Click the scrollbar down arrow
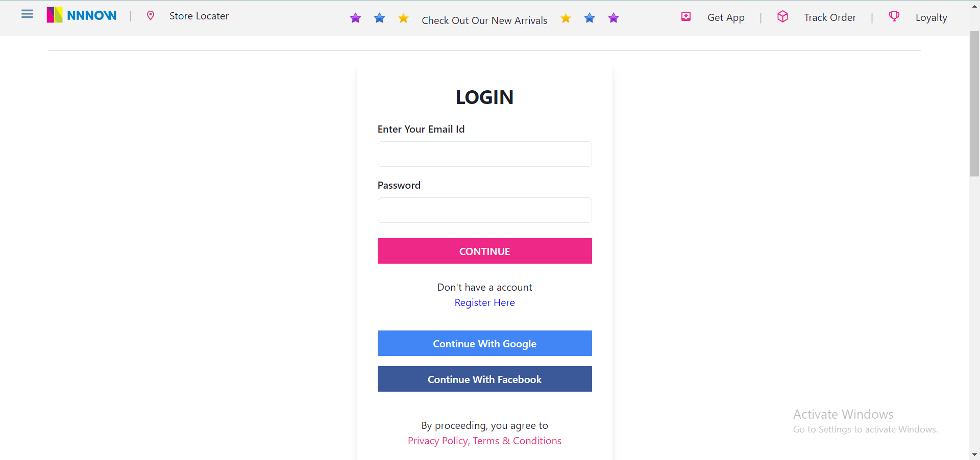Screen dimensions: 980x460 tap(974, 455)
